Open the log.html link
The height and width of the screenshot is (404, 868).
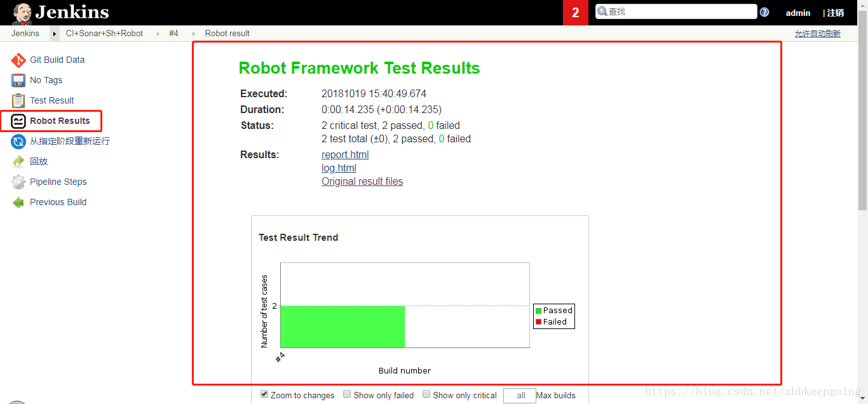(x=339, y=168)
